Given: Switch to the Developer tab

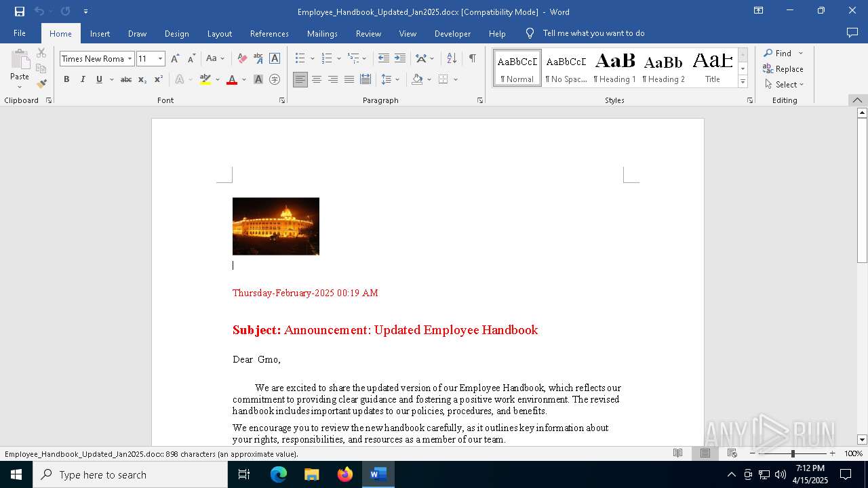Looking at the screenshot, I should [452, 33].
